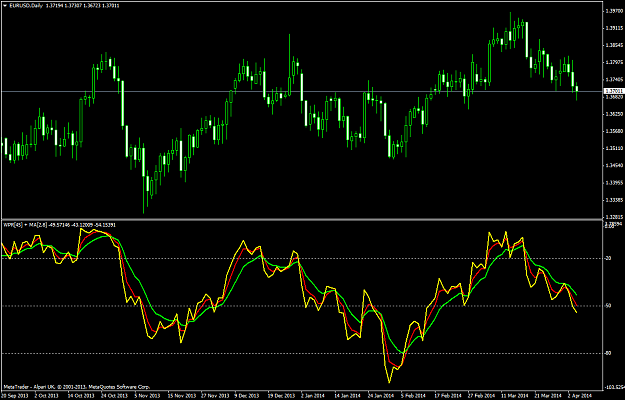
Task: Click the 24 Jan 2014 date label
Action: click(380, 396)
